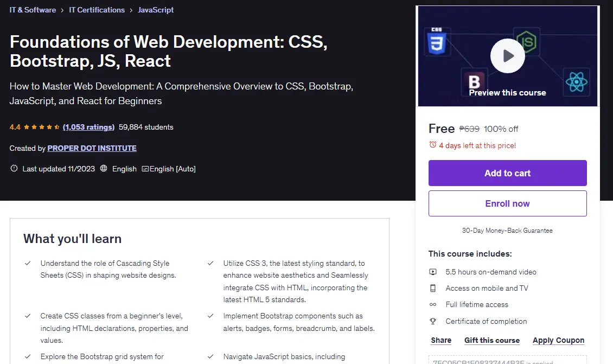613x364 pixels.
Task: Click the course title heading
Action: [x=169, y=51]
